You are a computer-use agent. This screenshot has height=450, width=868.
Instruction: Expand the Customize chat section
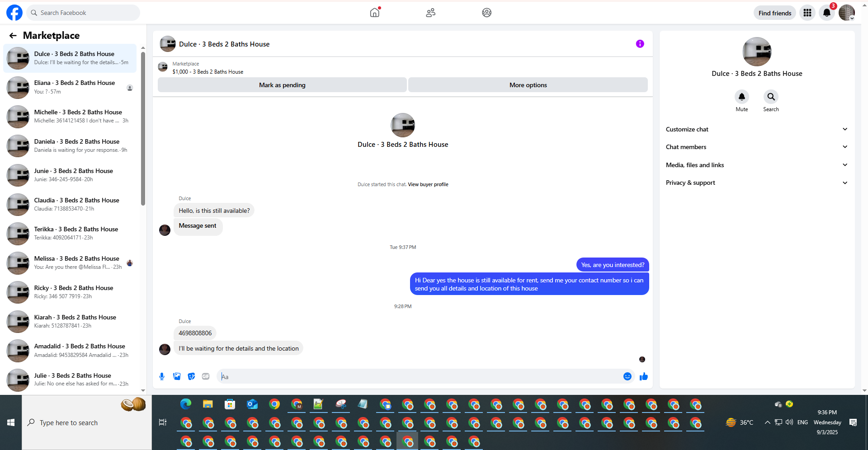click(757, 129)
